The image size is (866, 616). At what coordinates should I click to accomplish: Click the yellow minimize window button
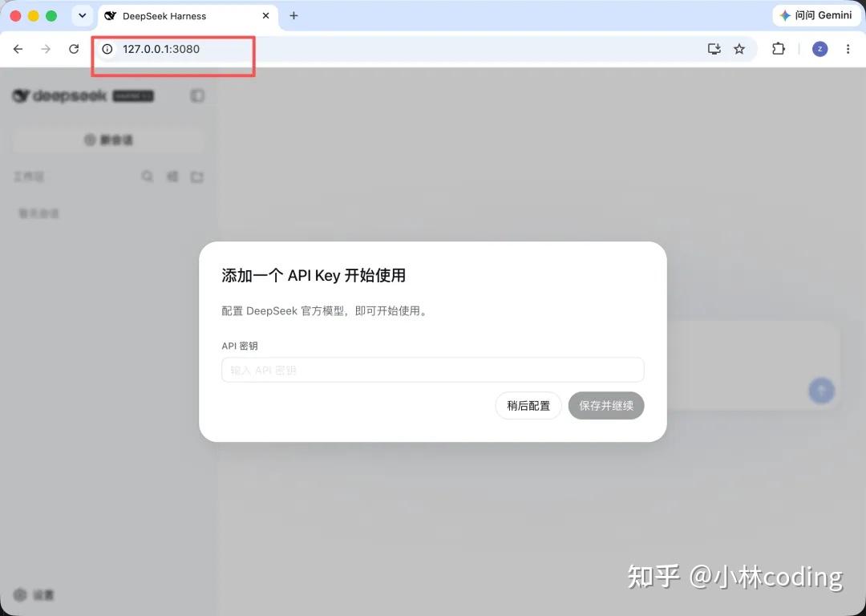(34, 15)
